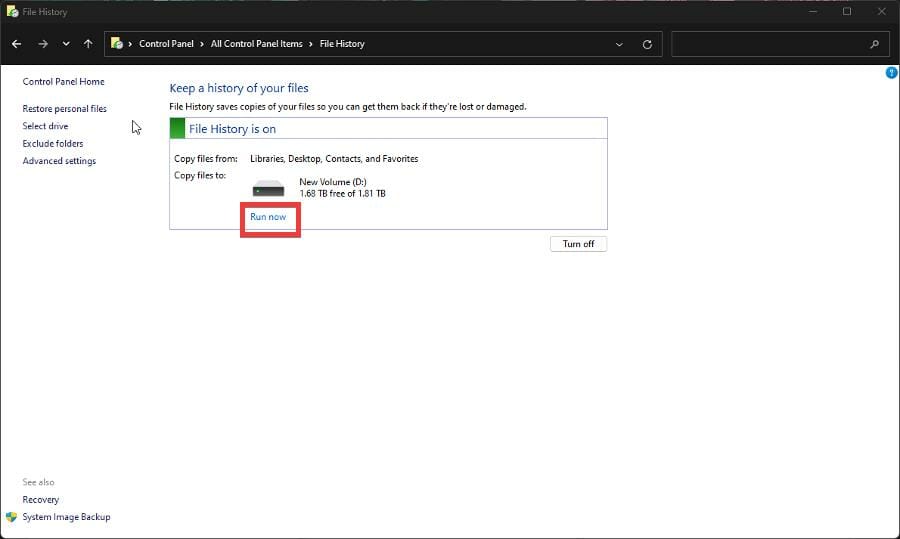Click the search magnifier icon
Screen dimensions: 900x539
pyautogui.click(x=875, y=44)
